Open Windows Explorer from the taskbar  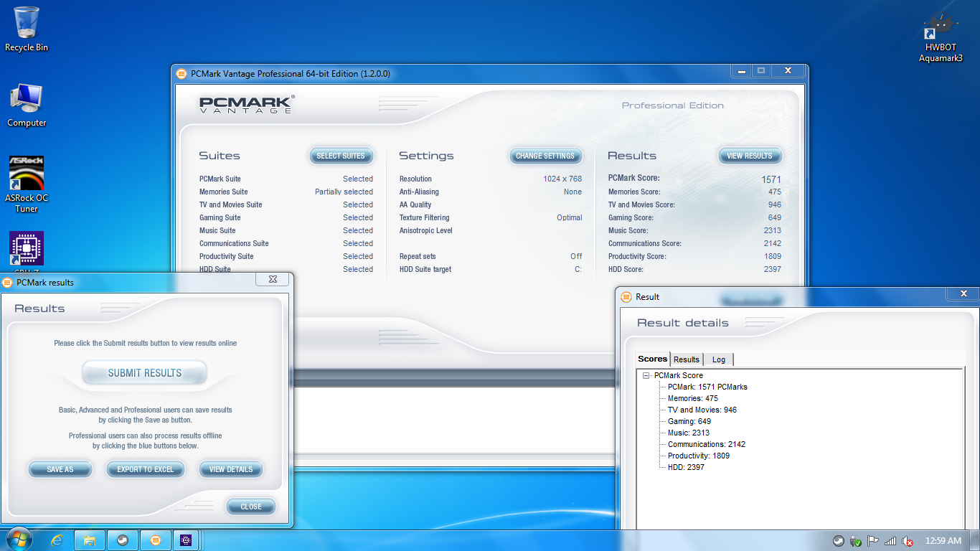(90, 540)
